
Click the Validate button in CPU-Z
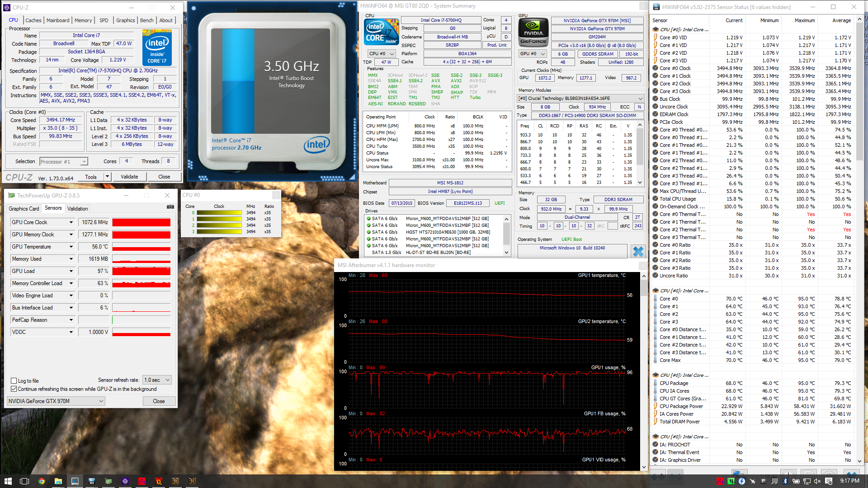[129, 177]
